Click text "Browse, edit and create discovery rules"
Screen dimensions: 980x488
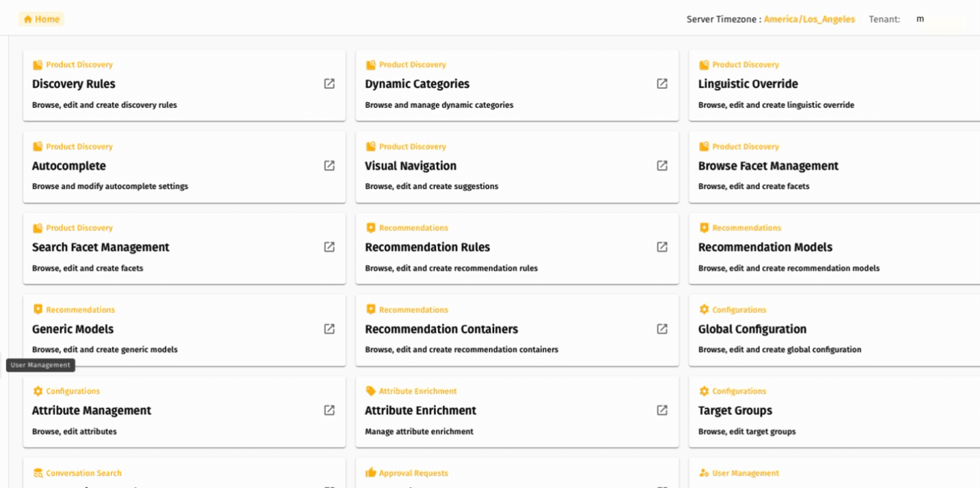tap(105, 105)
